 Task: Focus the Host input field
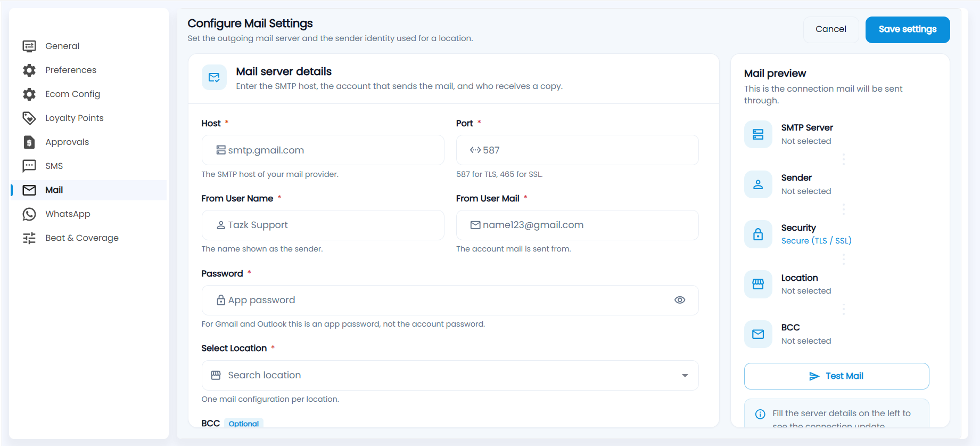[x=323, y=150]
